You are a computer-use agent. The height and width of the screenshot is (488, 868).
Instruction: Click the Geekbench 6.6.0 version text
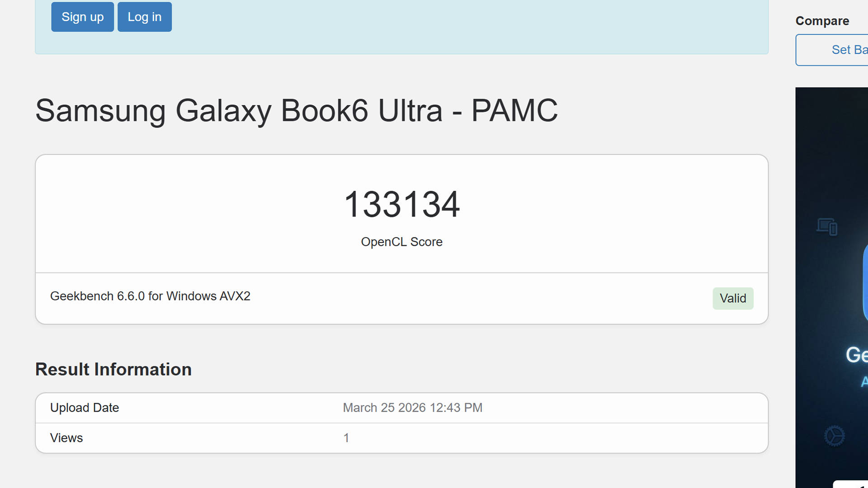tap(150, 296)
